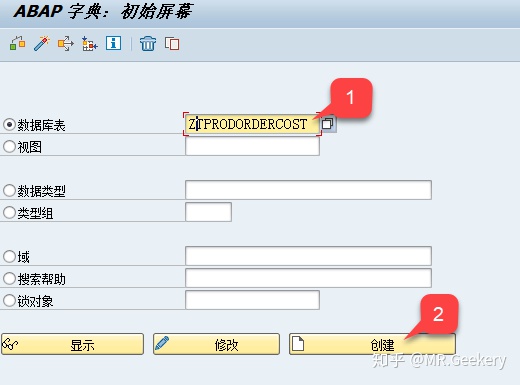Click the 修改 button

216,344
